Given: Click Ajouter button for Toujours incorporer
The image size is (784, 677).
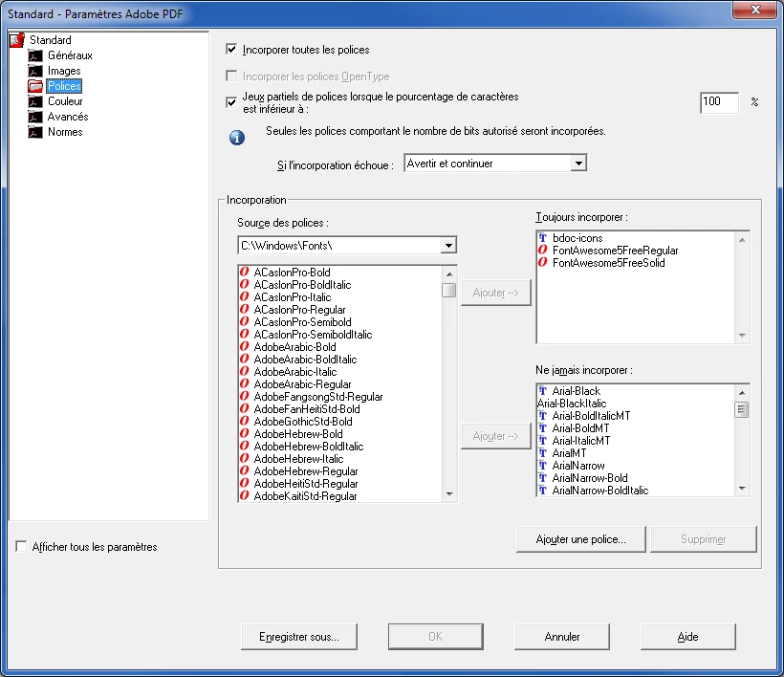Looking at the screenshot, I should pyautogui.click(x=495, y=293).
